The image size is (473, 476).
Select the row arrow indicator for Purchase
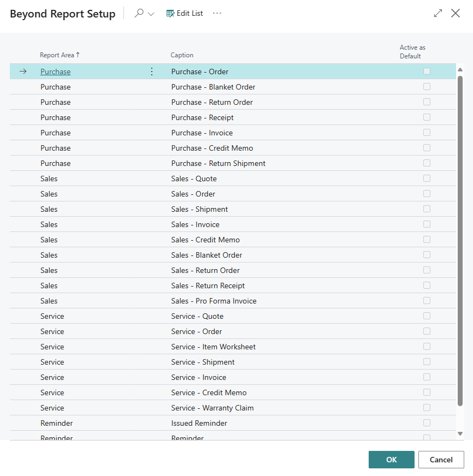[23, 72]
